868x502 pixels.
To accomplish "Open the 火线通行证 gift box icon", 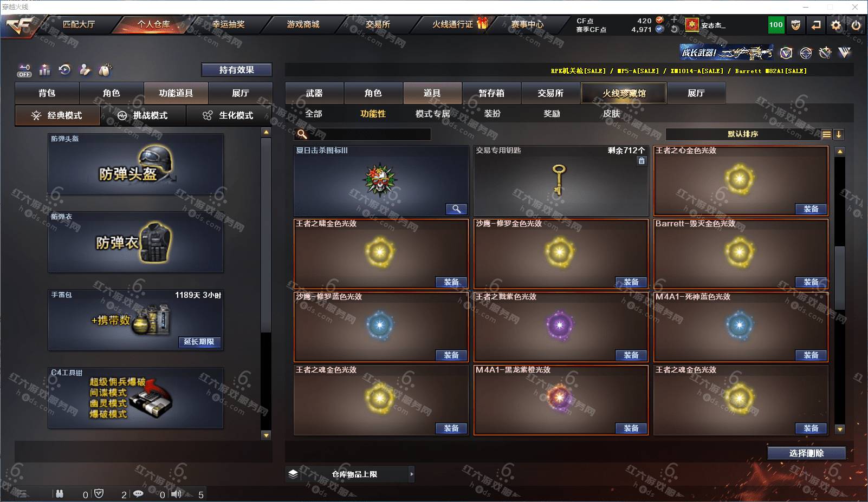I will pos(482,23).
